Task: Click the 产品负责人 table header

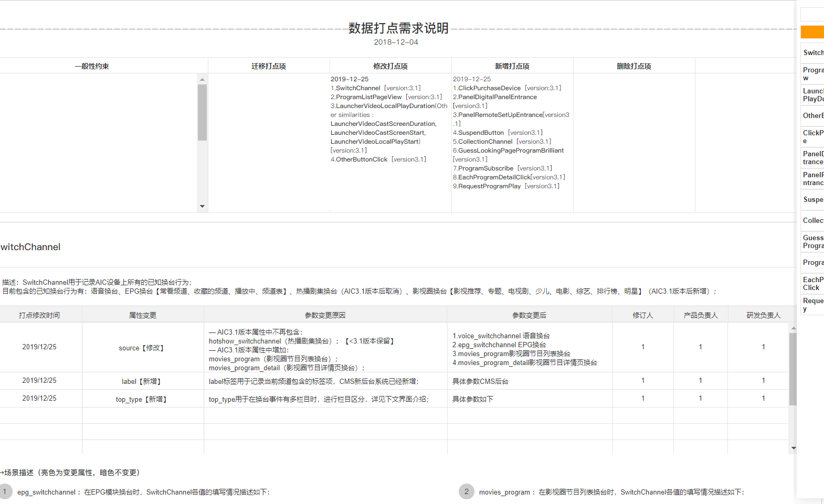Action: coord(701,315)
